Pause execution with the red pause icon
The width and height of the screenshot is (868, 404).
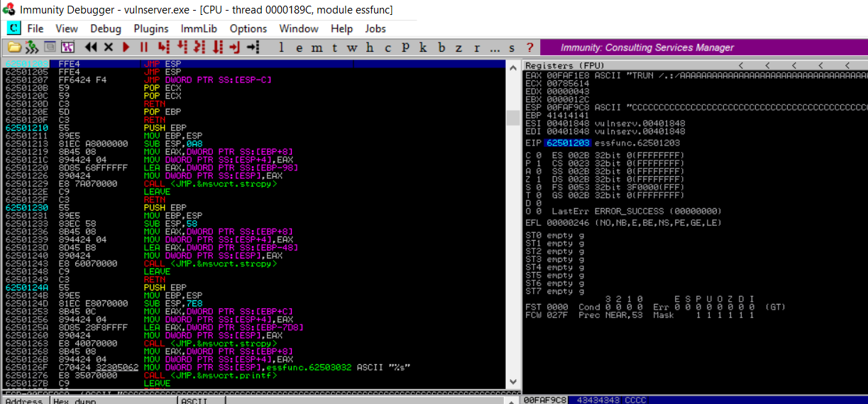point(144,48)
